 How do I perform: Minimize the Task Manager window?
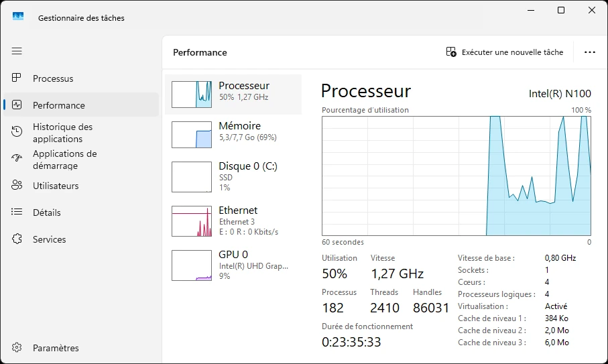coord(531,10)
